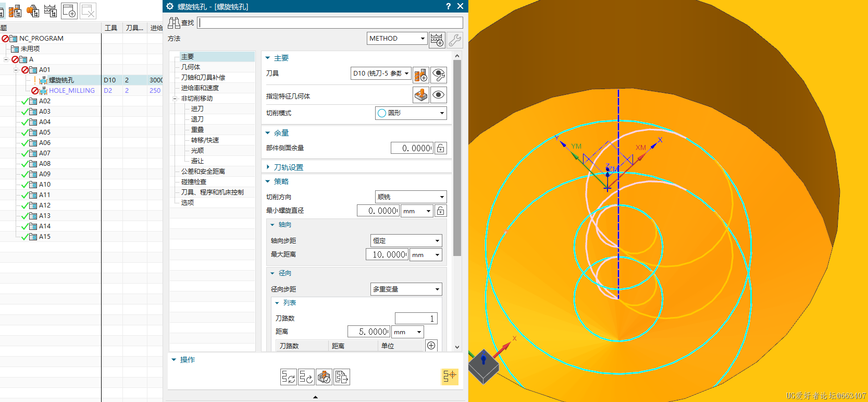The image size is (868, 402).
Task: Select 刀具、程序和机床控制 navigation item
Action: (x=213, y=192)
